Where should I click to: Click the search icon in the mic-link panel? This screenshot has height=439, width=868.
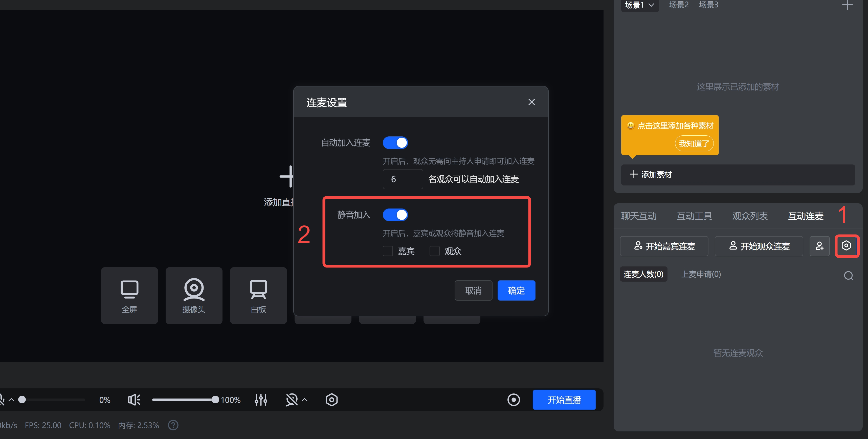click(849, 276)
